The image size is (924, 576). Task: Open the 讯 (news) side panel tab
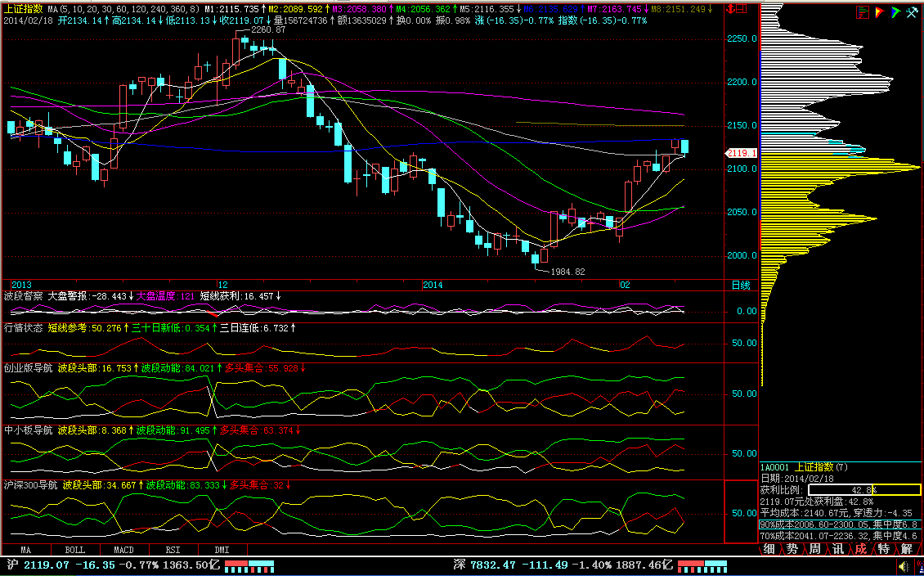[x=837, y=549]
